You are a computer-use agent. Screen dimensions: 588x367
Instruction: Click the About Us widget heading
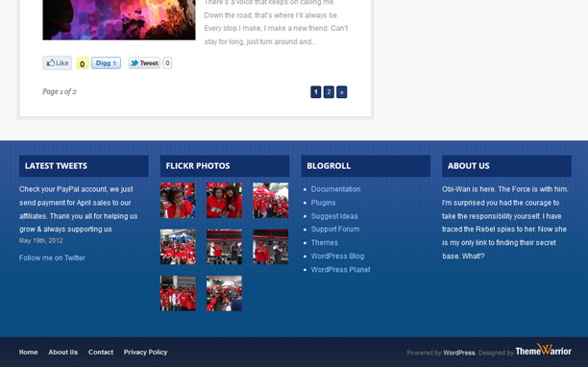[468, 166]
